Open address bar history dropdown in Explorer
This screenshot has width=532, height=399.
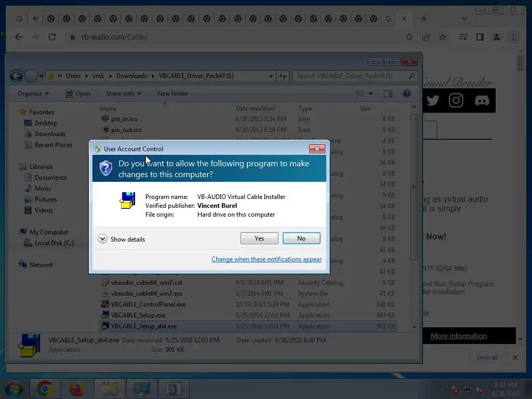click(271, 76)
